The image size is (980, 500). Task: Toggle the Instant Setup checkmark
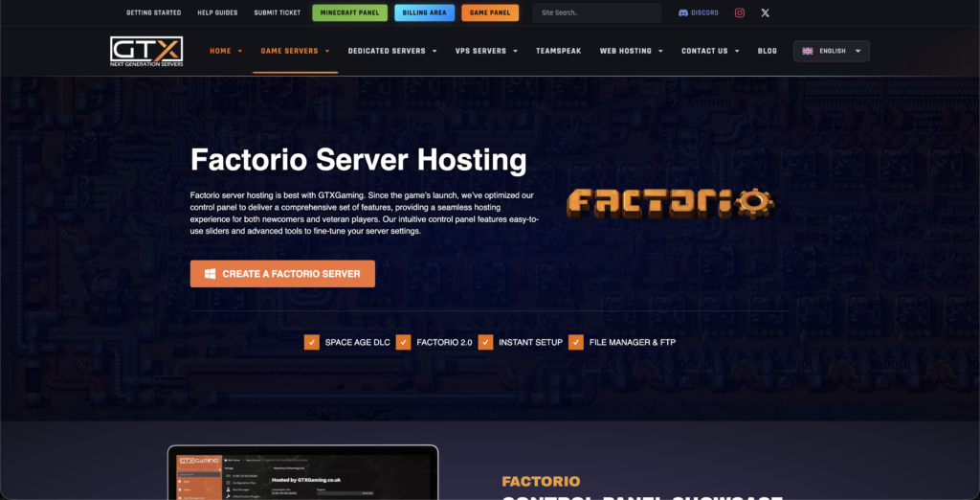(x=485, y=342)
